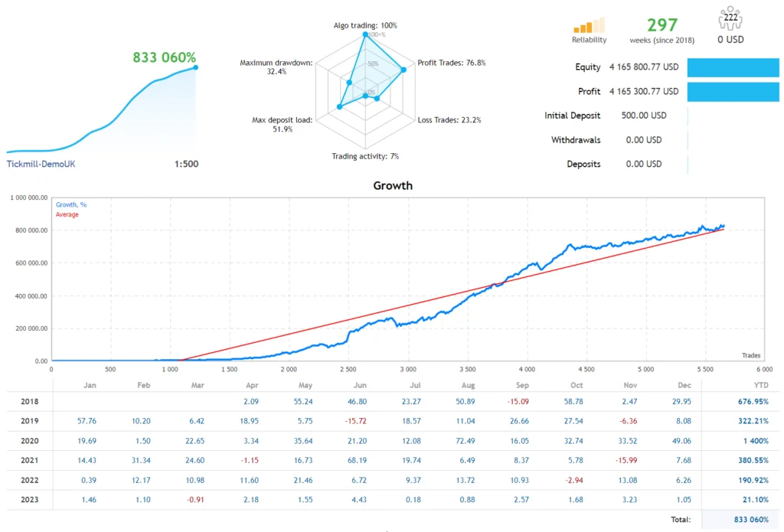Toggle the Growth, % chart series
The image size is (784, 532).
(70, 205)
